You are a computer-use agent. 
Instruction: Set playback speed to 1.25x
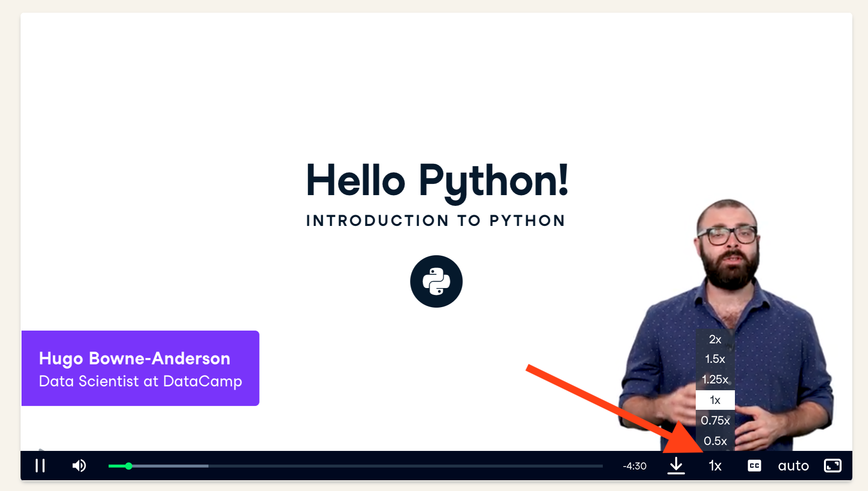coord(715,379)
